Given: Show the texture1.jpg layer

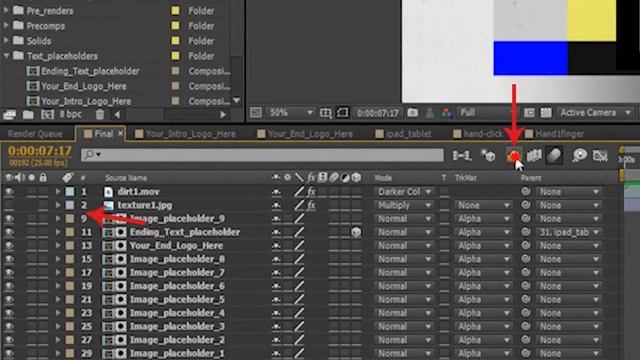Looking at the screenshot, I should [9, 205].
